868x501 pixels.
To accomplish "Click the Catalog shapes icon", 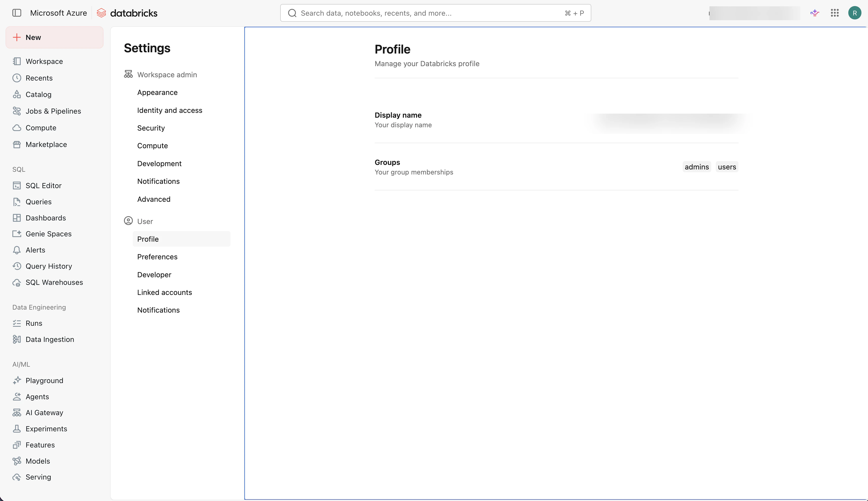I will pyautogui.click(x=16, y=94).
